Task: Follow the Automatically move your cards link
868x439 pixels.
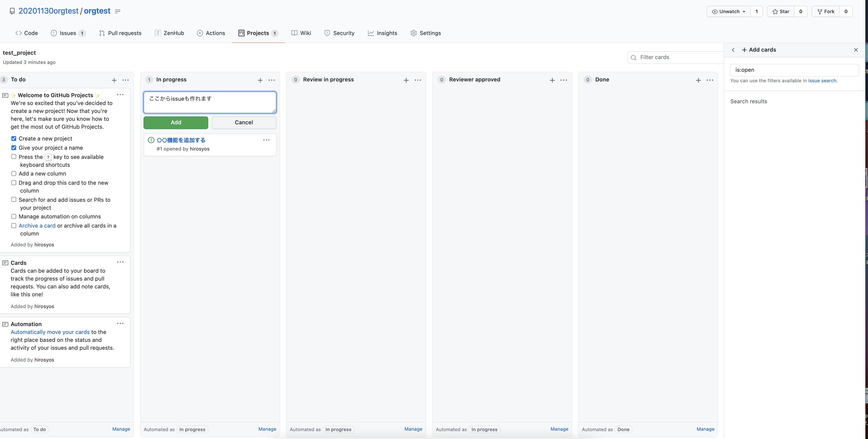Action: pos(49,332)
